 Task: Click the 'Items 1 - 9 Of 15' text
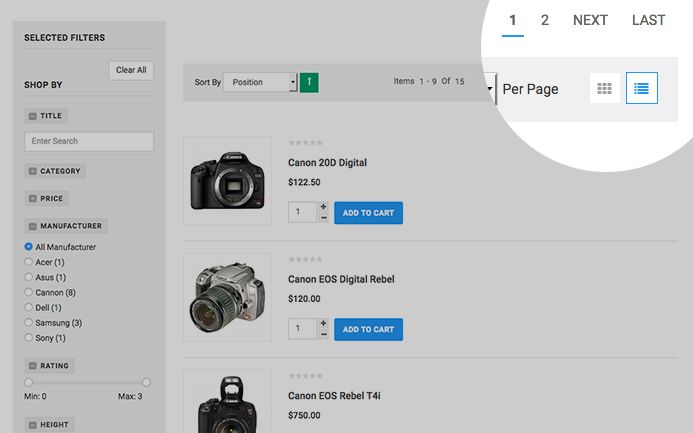click(x=429, y=81)
